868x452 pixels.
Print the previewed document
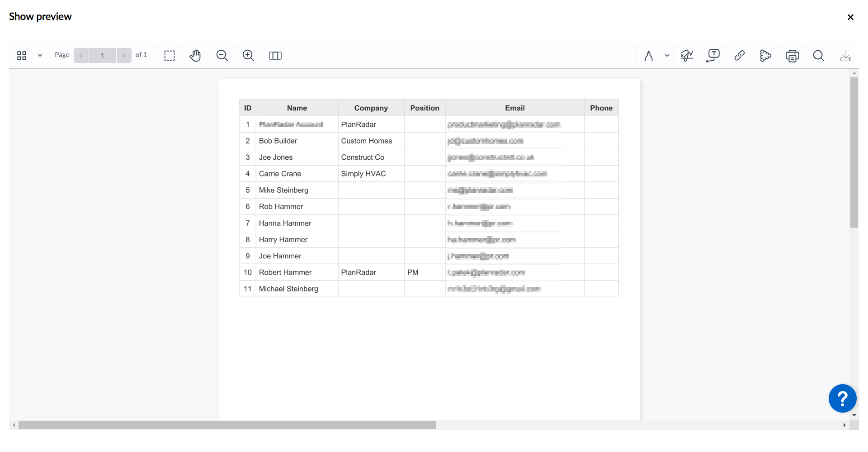(792, 56)
